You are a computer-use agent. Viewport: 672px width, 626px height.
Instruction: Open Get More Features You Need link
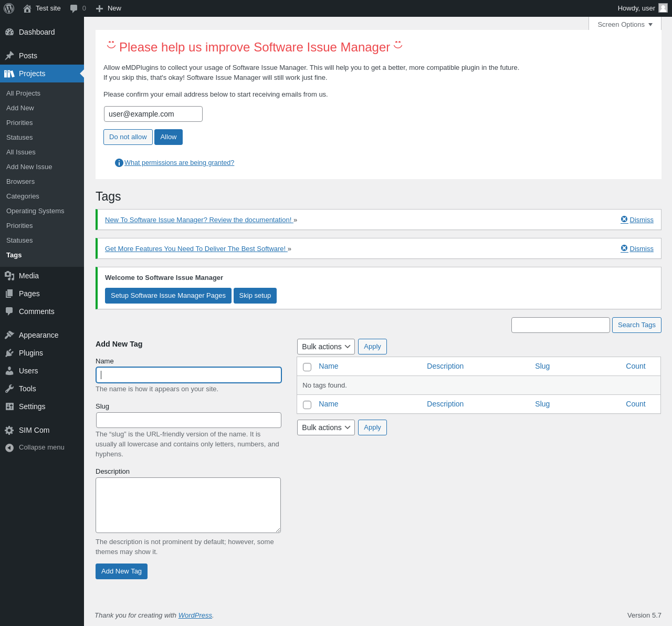click(196, 249)
